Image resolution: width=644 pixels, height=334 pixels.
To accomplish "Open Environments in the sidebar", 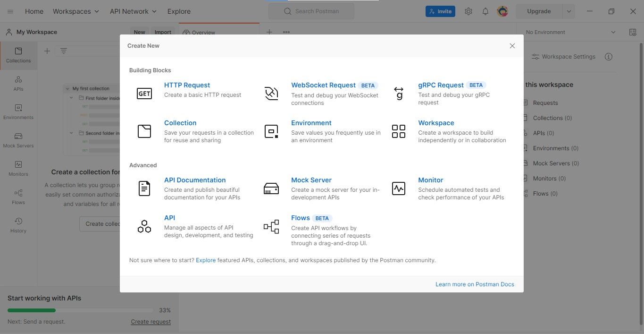I will 18,112.
